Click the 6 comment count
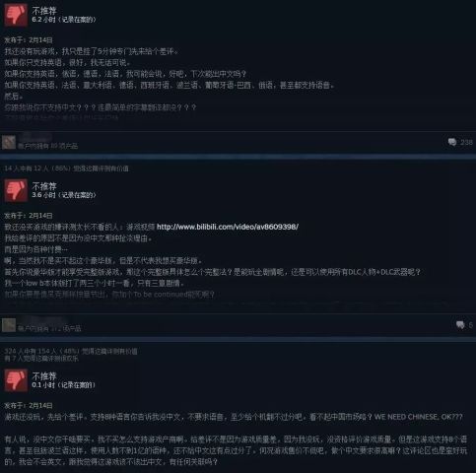The height and width of the screenshot is (473, 476). tap(470, 325)
